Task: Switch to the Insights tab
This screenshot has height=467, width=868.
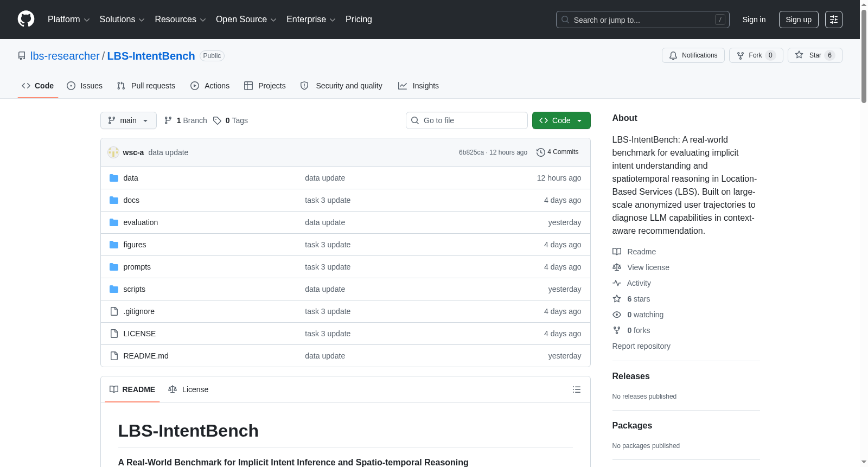Action: (418, 86)
